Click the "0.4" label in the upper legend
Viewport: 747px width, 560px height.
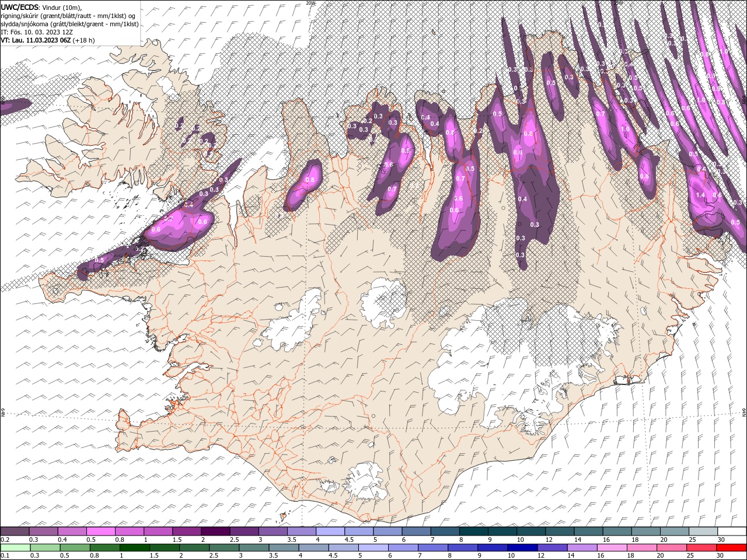[62, 540]
